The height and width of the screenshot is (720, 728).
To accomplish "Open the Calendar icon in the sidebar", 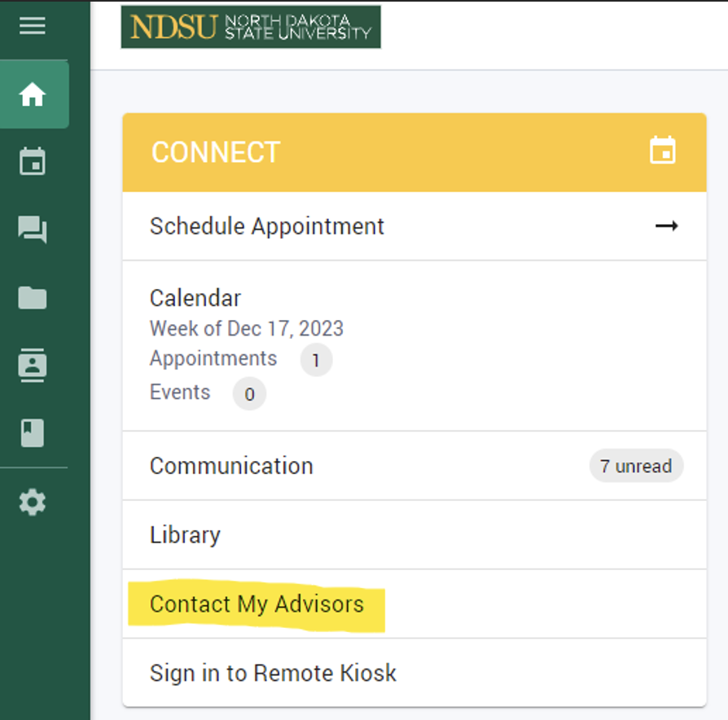I will [x=33, y=162].
